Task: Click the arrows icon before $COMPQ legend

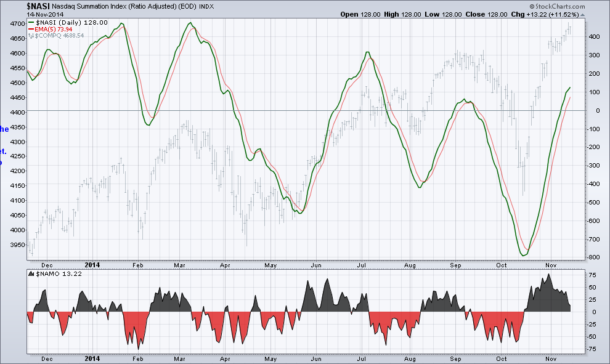Action: pyautogui.click(x=31, y=36)
